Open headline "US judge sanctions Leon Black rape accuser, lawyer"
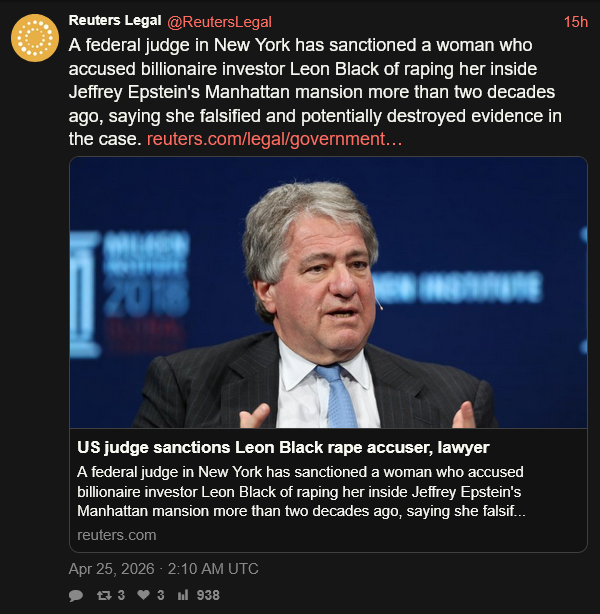This screenshot has height=614, width=600. [283, 447]
